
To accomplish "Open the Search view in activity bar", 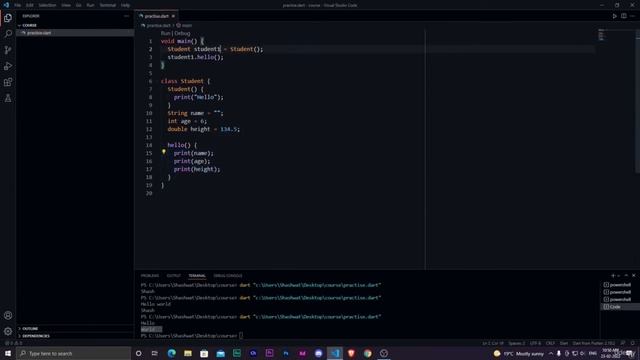I will point(8,34).
